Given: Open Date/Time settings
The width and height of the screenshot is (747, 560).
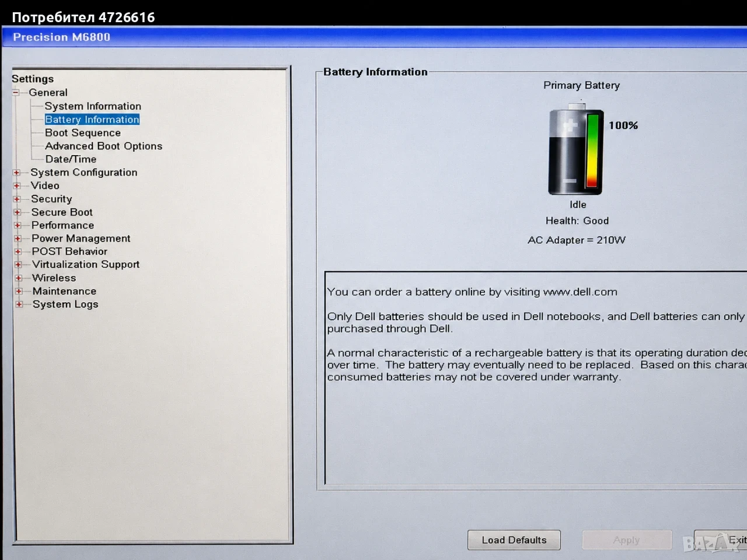Looking at the screenshot, I should [x=71, y=159].
